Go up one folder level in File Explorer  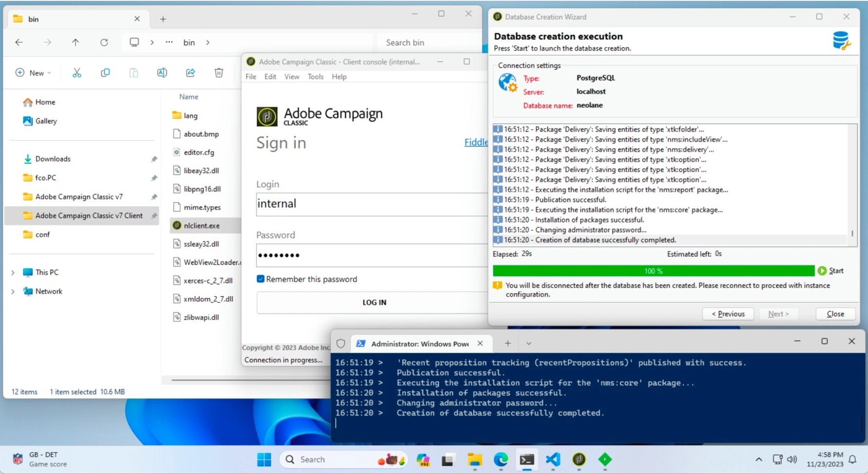pyautogui.click(x=76, y=42)
